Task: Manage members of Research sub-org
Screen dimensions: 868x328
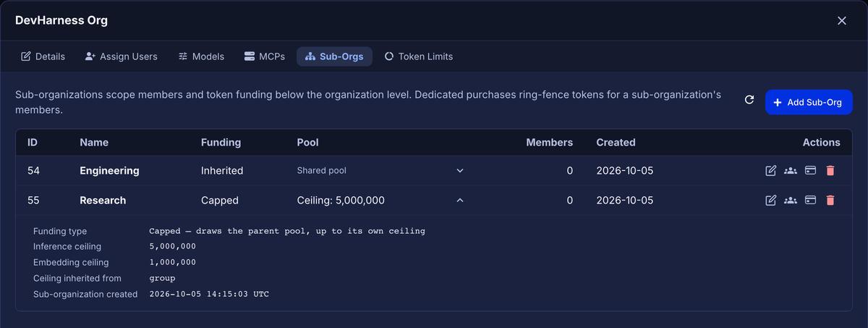Action: click(x=791, y=200)
